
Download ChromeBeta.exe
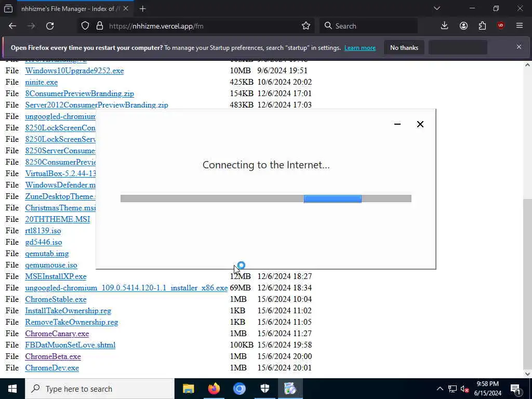coord(53,356)
